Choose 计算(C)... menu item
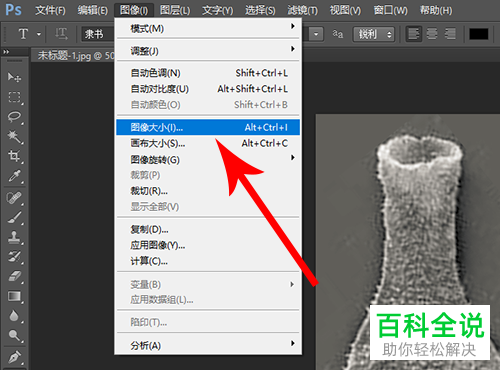Image resolution: width=500 pixels, height=370 pixels. pyautogui.click(x=208, y=261)
